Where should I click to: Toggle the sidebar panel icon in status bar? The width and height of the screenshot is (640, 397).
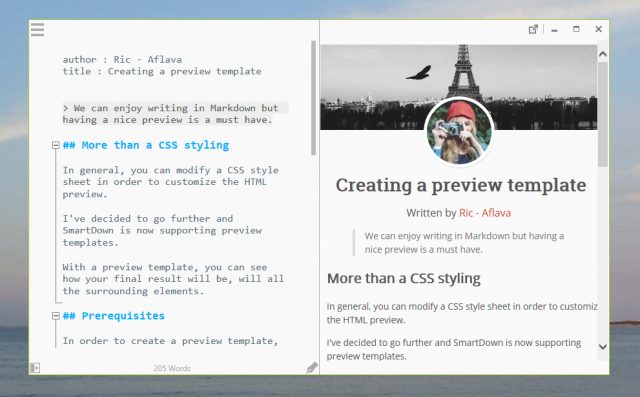tap(35, 368)
